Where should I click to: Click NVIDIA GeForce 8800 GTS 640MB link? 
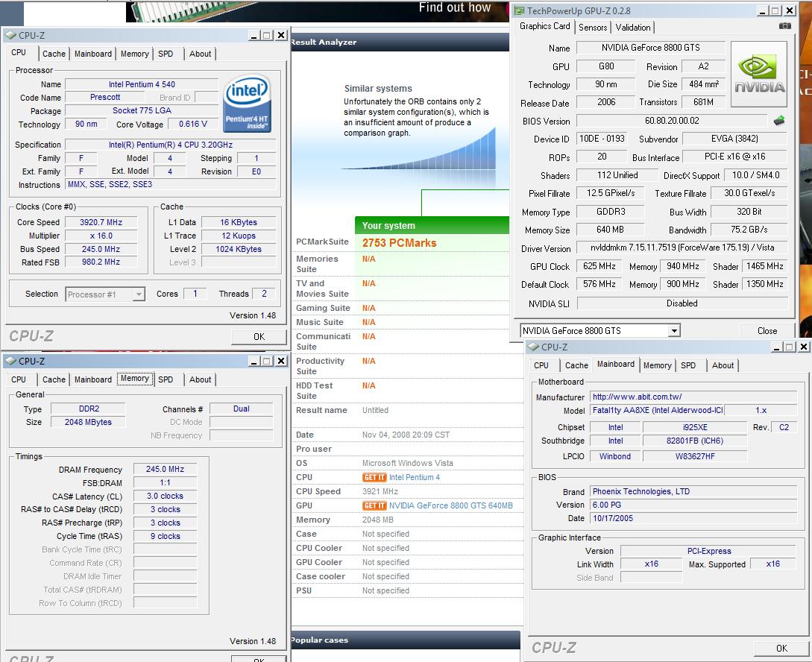451,505
